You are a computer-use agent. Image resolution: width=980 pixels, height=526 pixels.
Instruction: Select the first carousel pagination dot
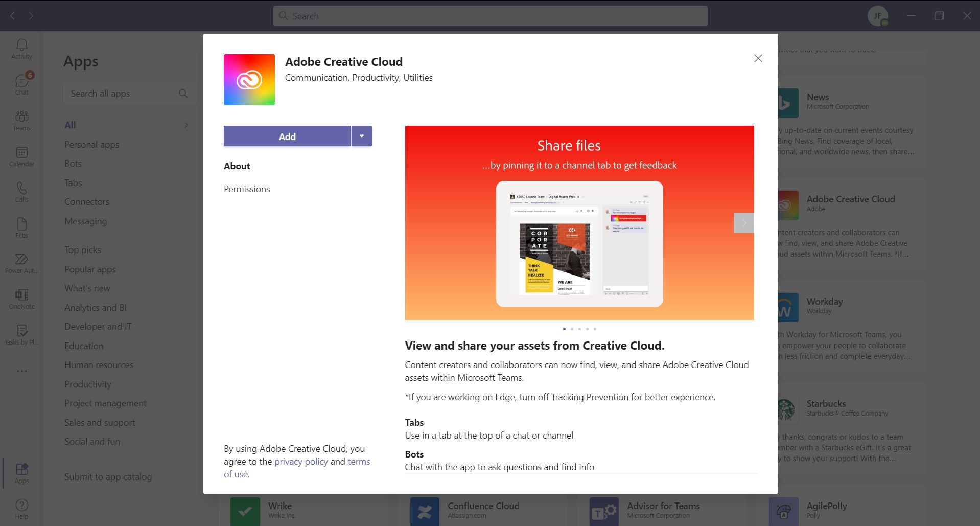[564, 329]
